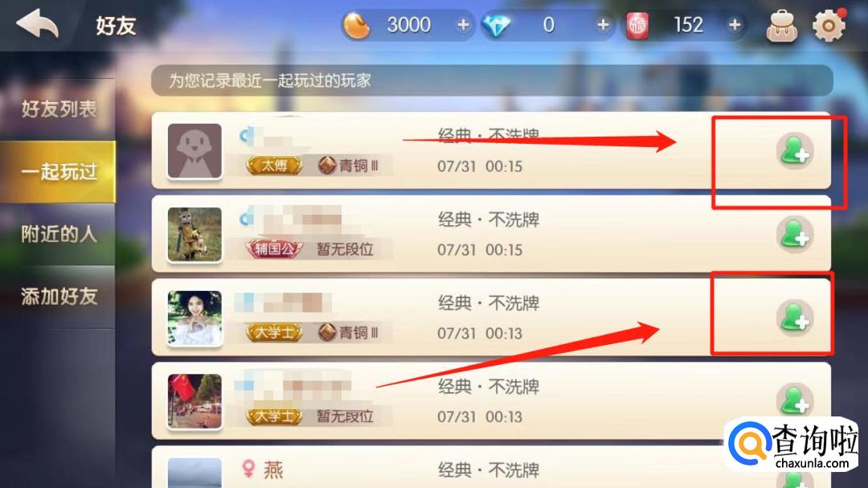View the default gray avatar profile
Viewport: 868px width, 488px height.
[194, 150]
